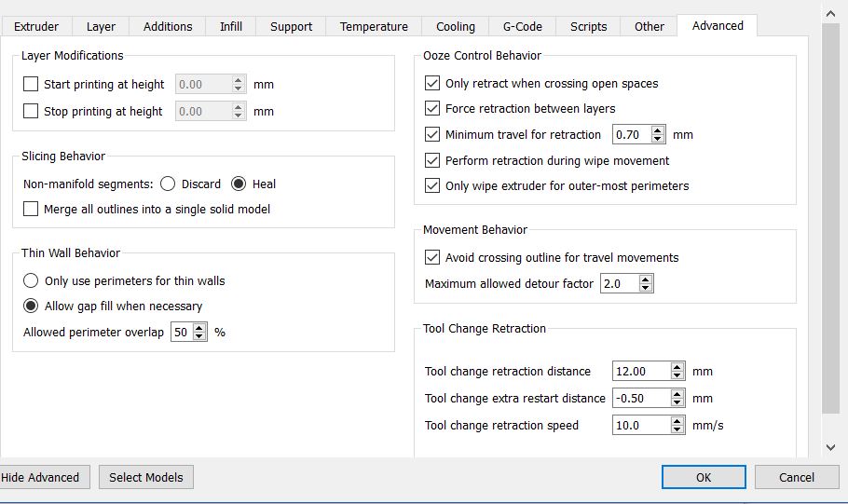Select Discard for non-manifold segments
Image resolution: width=848 pixels, height=504 pixels.
(x=168, y=184)
